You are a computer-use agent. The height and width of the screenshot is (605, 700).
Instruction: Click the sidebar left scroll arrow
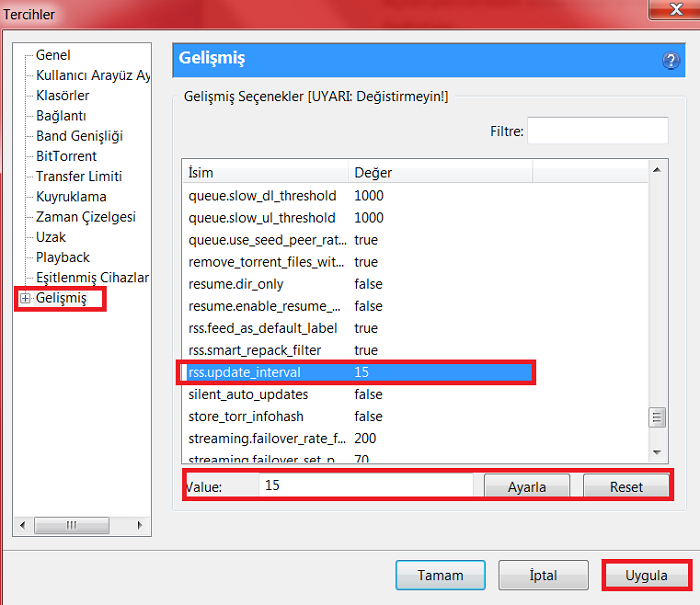click(x=23, y=525)
